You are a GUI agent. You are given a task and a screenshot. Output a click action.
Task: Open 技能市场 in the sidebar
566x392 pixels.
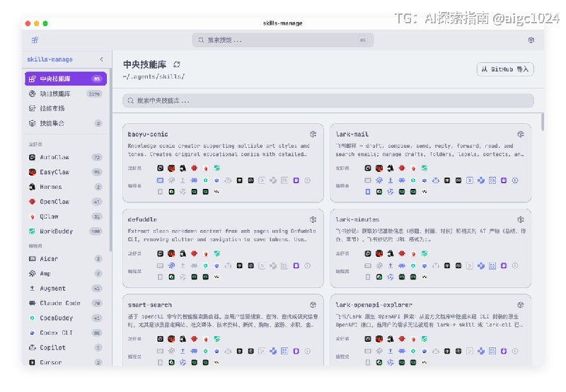point(66,108)
